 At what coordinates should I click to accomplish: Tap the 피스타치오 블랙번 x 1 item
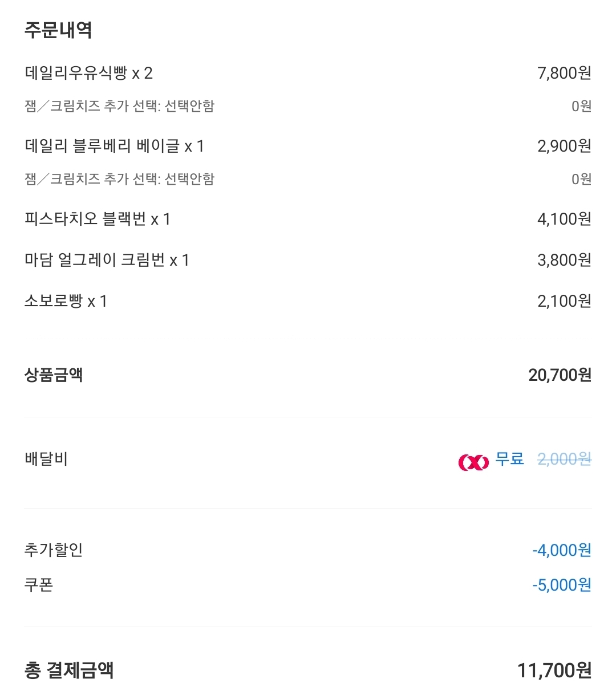pos(97,219)
